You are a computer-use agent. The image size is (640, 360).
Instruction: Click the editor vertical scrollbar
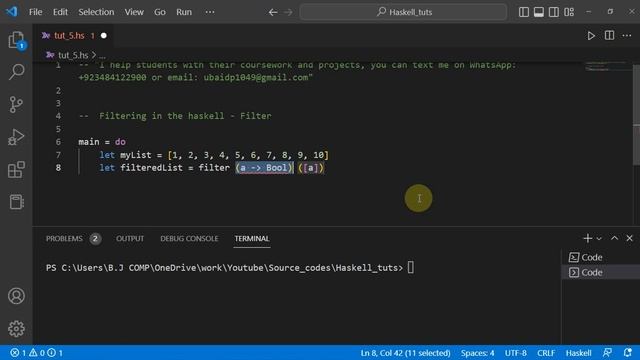pyautogui.click(x=636, y=115)
